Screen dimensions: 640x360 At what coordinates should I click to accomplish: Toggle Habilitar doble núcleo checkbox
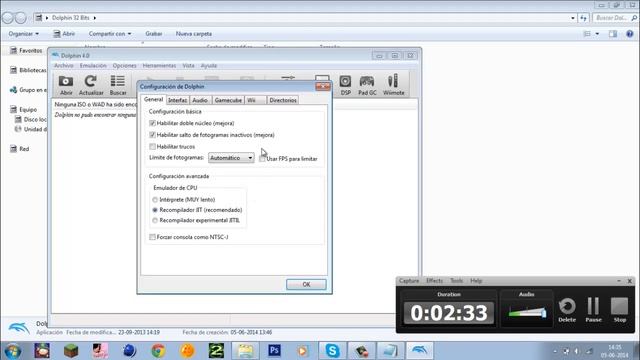152,123
